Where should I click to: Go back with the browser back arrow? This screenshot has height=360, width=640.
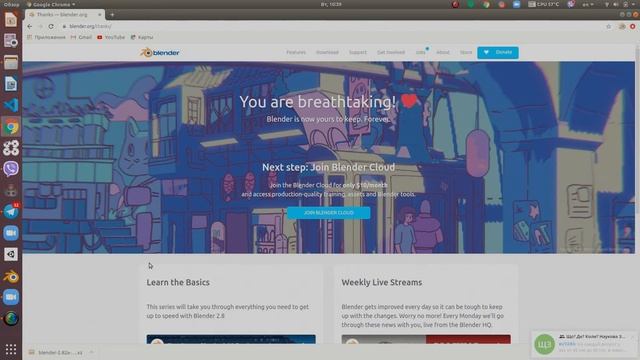click(30, 26)
